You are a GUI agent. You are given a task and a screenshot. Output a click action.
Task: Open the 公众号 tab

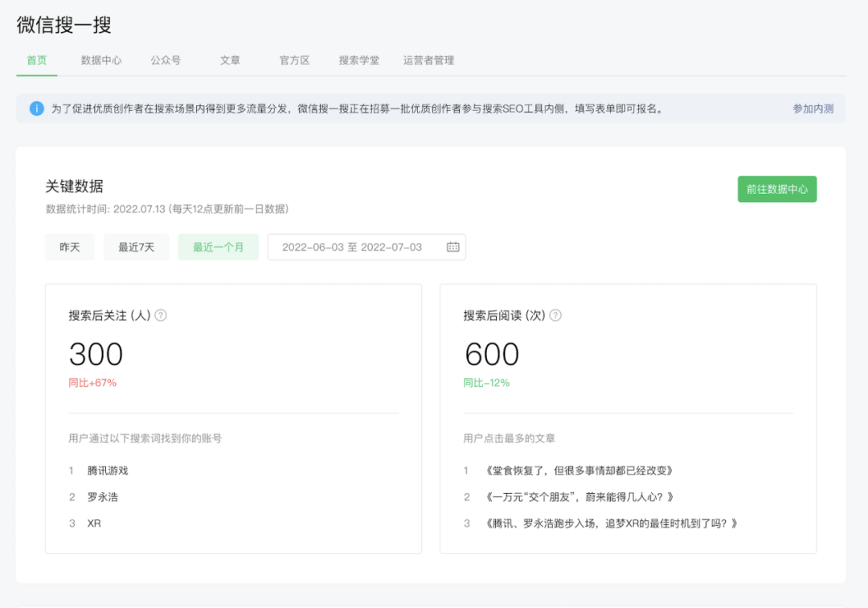coord(166,60)
